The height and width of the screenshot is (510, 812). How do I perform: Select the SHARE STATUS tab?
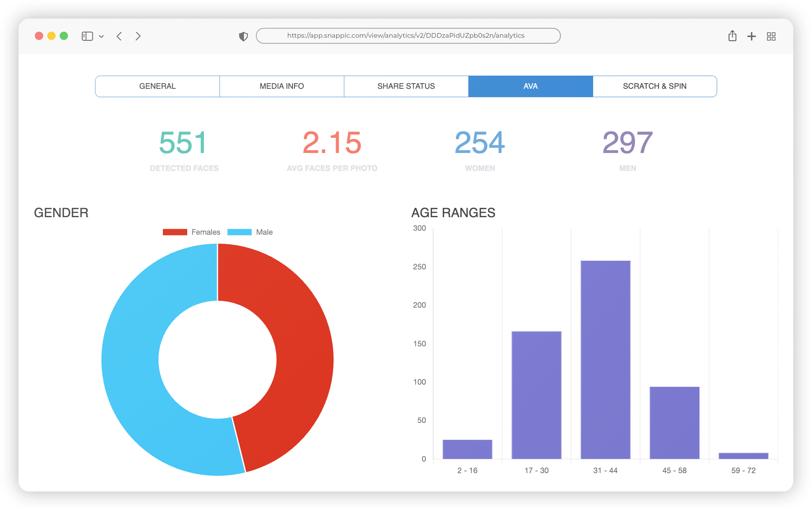point(406,86)
